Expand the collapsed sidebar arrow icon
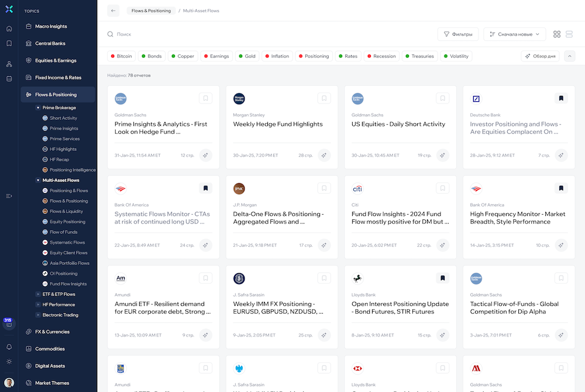 (9, 196)
